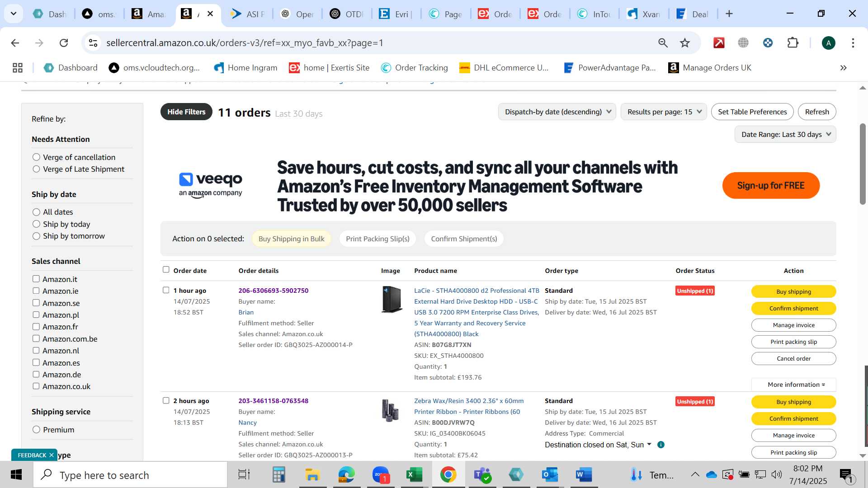Open site information icon in address bar

pos(93,43)
